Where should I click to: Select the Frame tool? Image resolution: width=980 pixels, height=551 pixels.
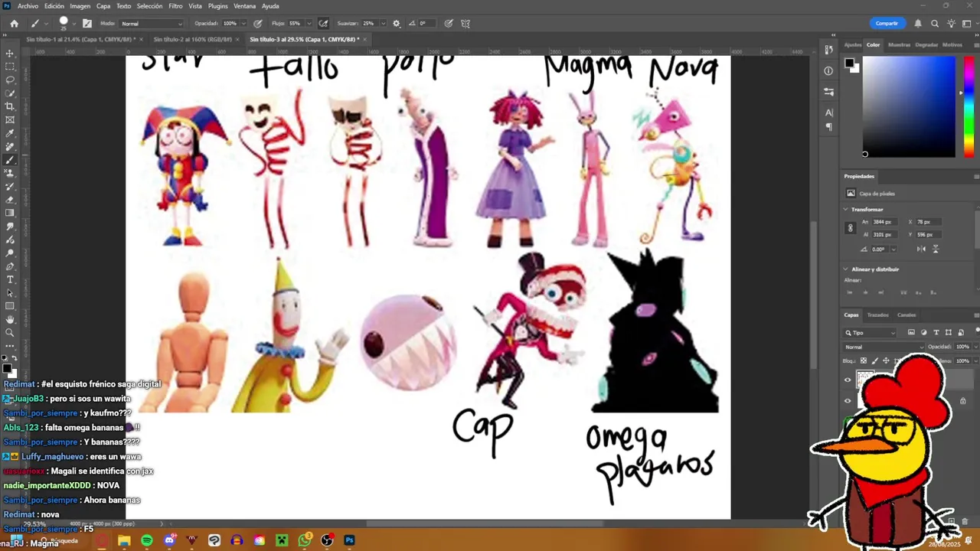[10, 120]
